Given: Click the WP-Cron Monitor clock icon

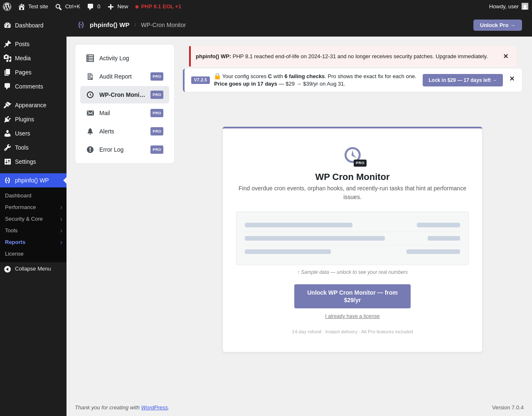Looking at the screenshot, I should 90,95.
